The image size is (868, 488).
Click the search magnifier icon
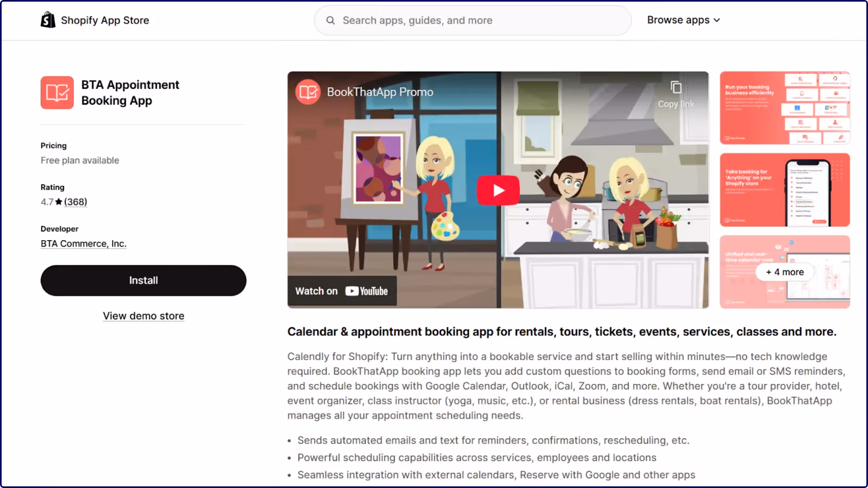330,21
